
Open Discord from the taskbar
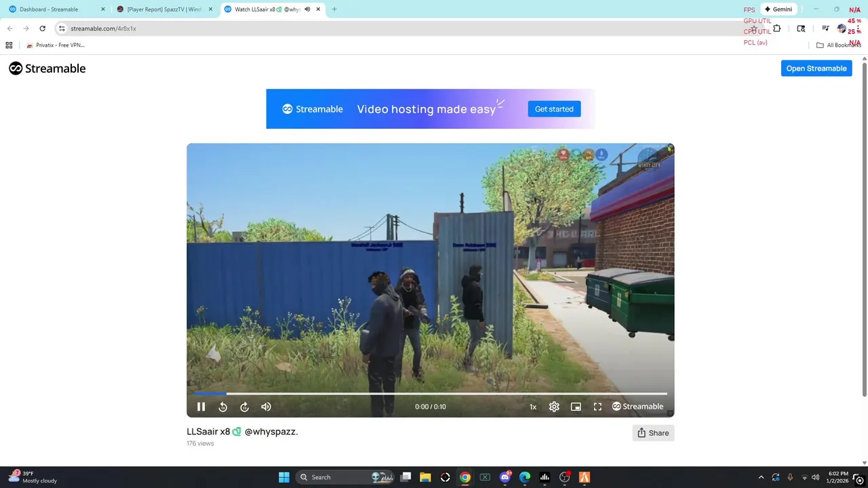(x=505, y=477)
